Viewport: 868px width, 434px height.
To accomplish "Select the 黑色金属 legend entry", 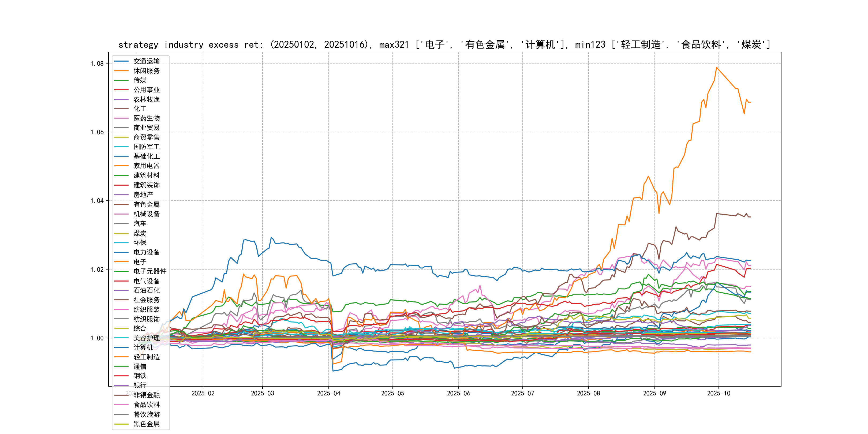I will [146, 424].
